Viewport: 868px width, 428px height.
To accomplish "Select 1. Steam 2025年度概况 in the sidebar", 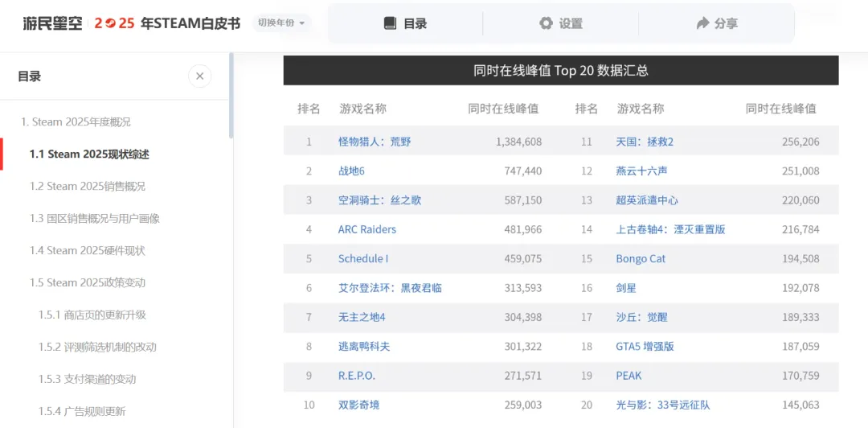I will (76, 122).
